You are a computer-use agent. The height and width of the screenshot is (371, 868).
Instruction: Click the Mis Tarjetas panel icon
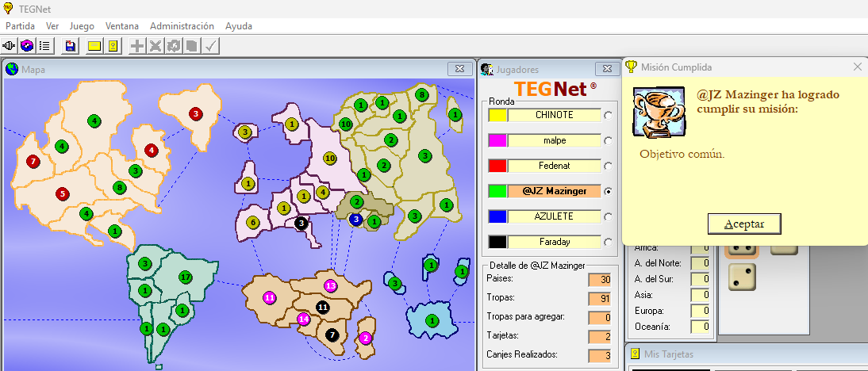click(x=635, y=354)
